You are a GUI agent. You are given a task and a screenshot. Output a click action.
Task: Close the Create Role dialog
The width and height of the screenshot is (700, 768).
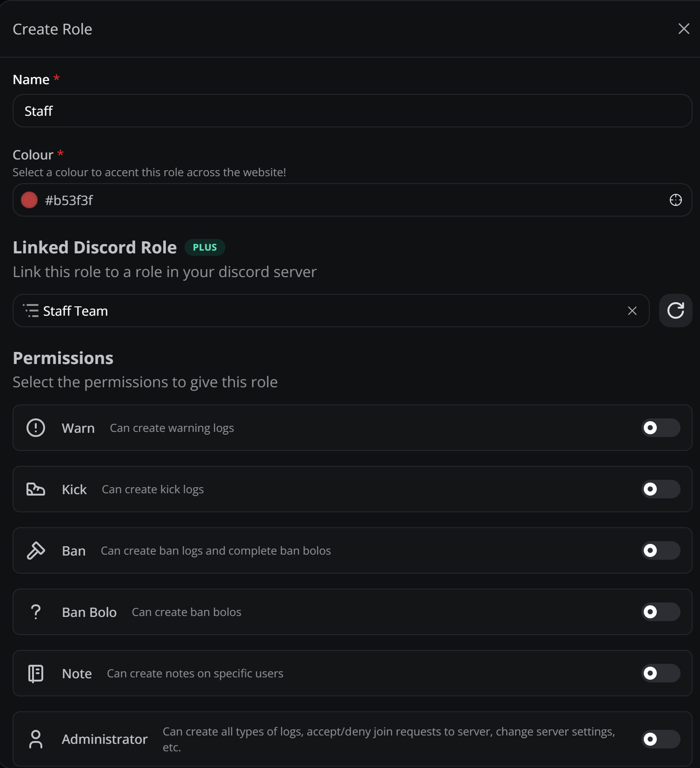[x=683, y=29]
